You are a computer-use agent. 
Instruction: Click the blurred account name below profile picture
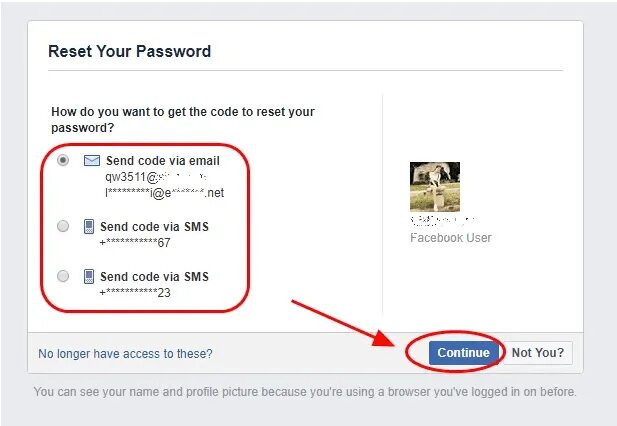click(x=443, y=221)
